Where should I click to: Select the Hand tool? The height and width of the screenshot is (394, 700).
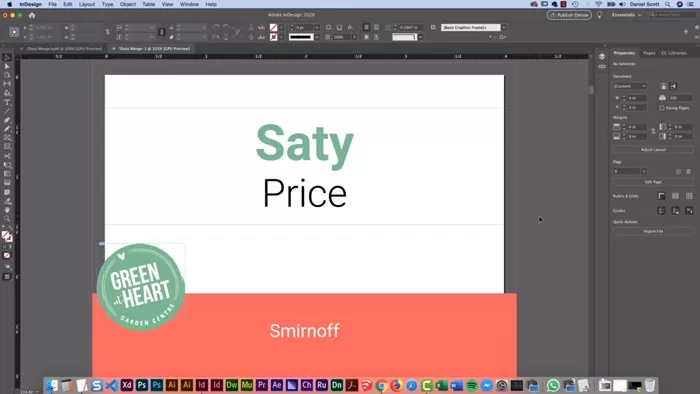coord(7,210)
